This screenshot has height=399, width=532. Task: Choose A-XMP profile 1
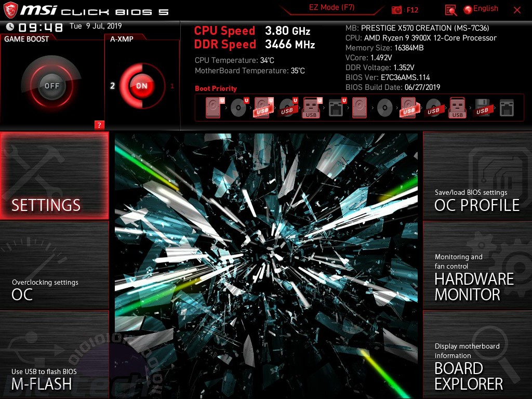coord(172,86)
